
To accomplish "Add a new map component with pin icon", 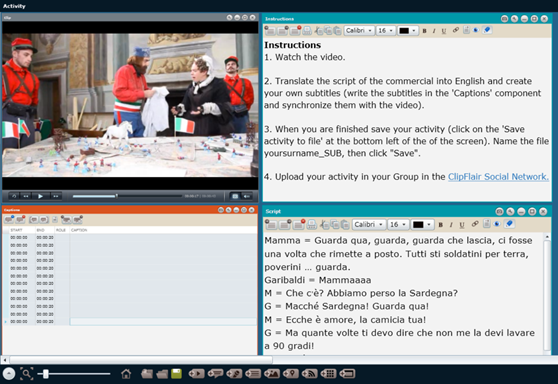I will (291, 373).
